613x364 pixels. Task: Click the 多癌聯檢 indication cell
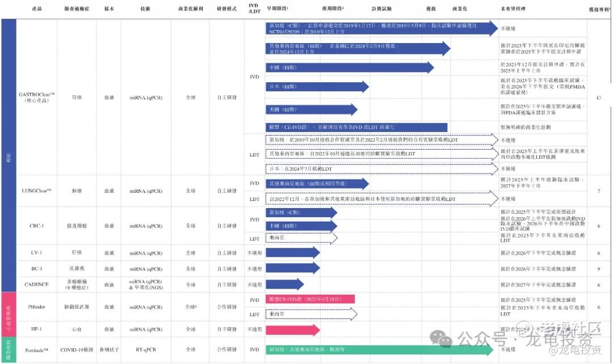(x=77, y=284)
